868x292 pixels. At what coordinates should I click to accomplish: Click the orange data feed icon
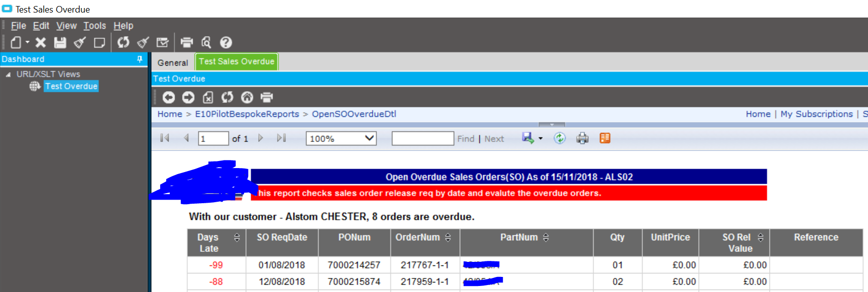(x=605, y=138)
